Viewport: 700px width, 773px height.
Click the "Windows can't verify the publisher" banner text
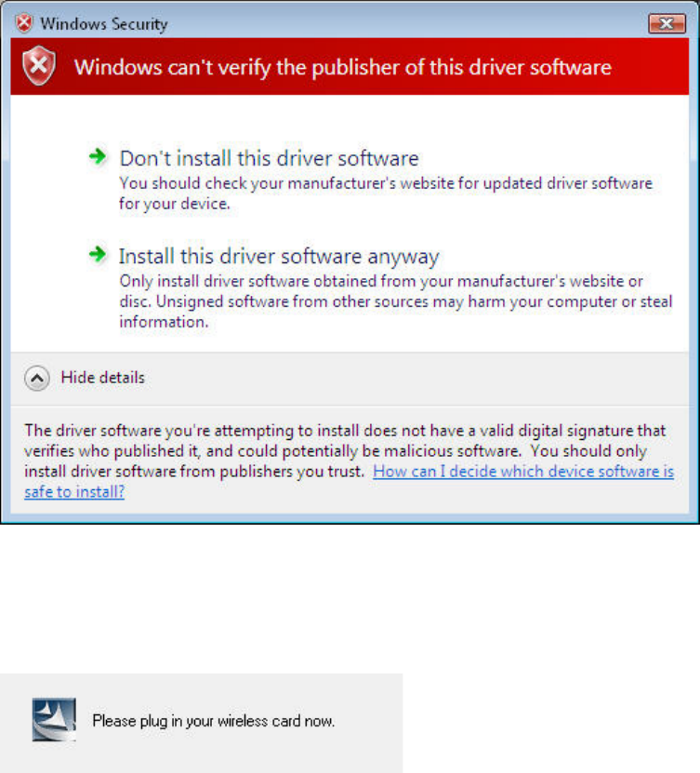tap(343, 67)
